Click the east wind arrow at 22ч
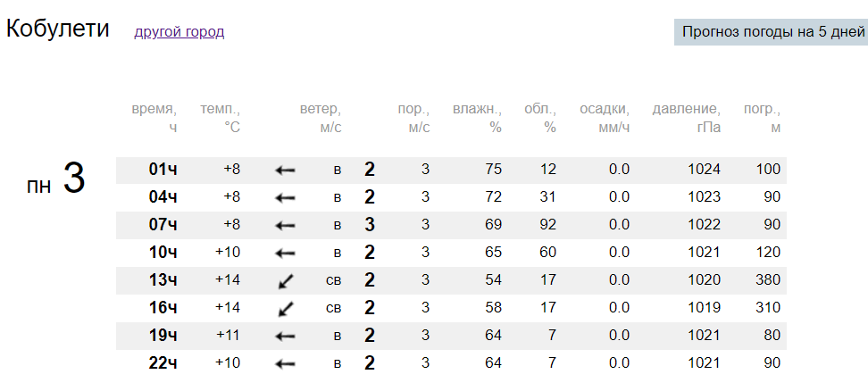The height and width of the screenshot is (391, 868). click(285, 364)
